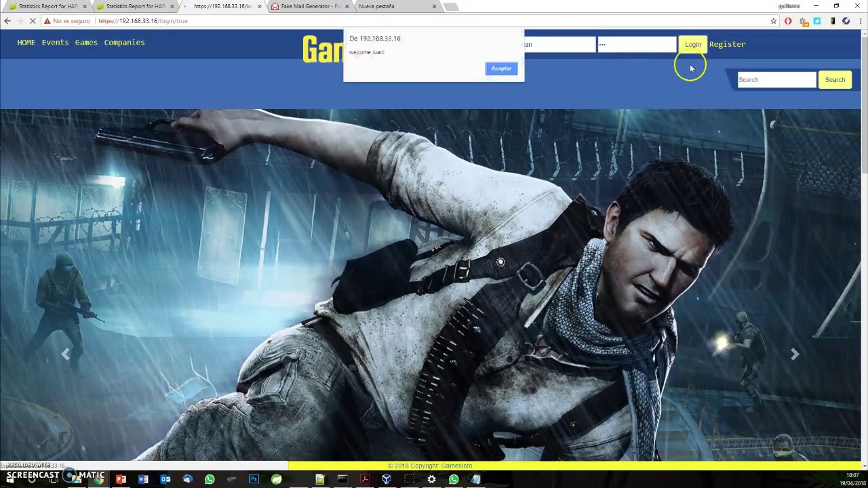This screenshot has width=868, height=488.
Task: Open Outlook from the taskbar
Action: click(165, 479)
